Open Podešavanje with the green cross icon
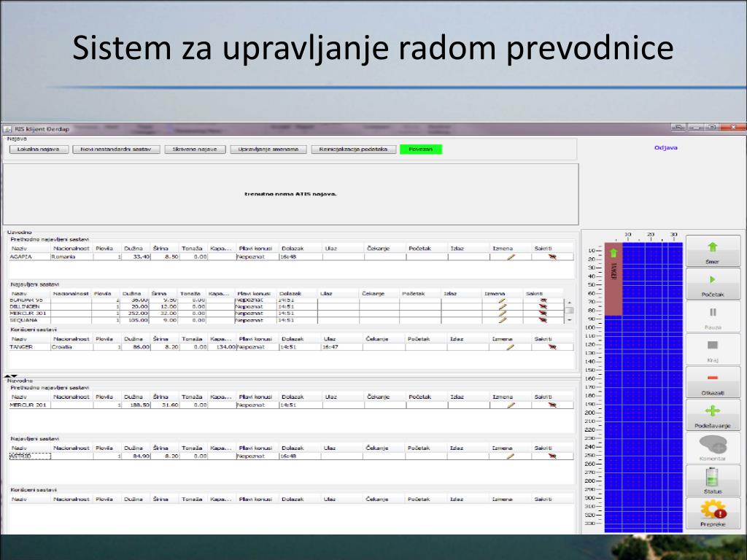Image resolution: width=747 pixels, height=560 pixels. [713, 415]
